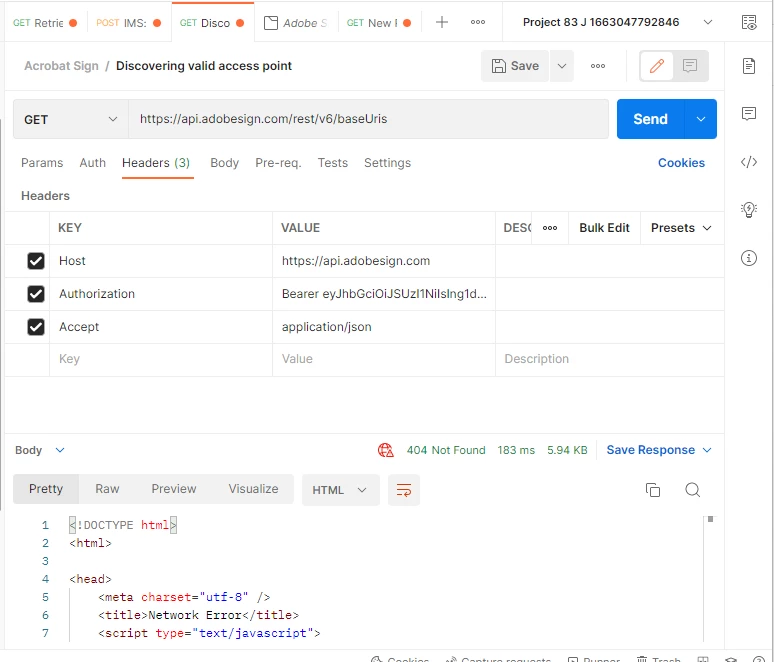Click Bulk Edit for headers

604,228
